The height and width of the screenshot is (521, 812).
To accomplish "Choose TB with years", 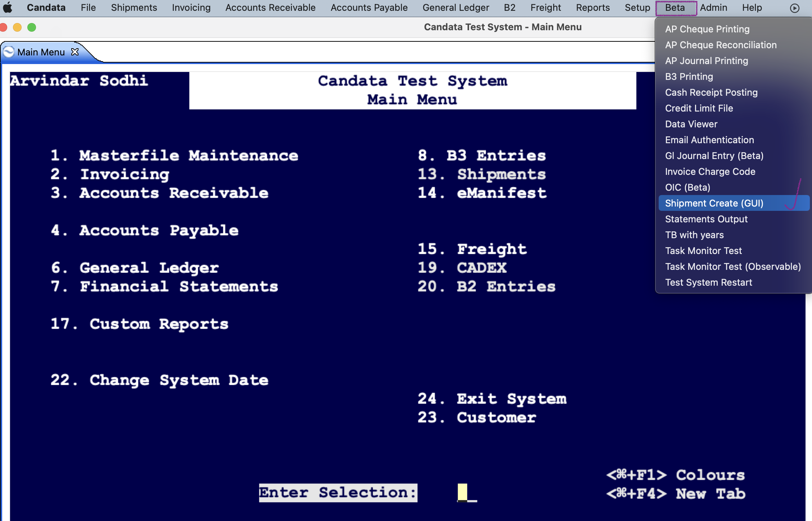I will 734,235.
